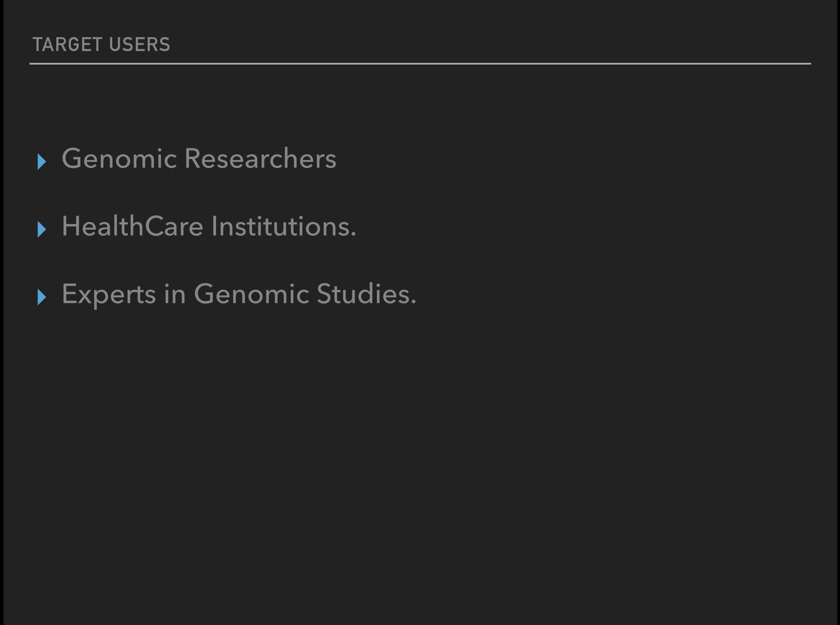The height and width of the screenshot is (625, 840).
Task: Click the word USERS in the title
Action: pos(139,45)
